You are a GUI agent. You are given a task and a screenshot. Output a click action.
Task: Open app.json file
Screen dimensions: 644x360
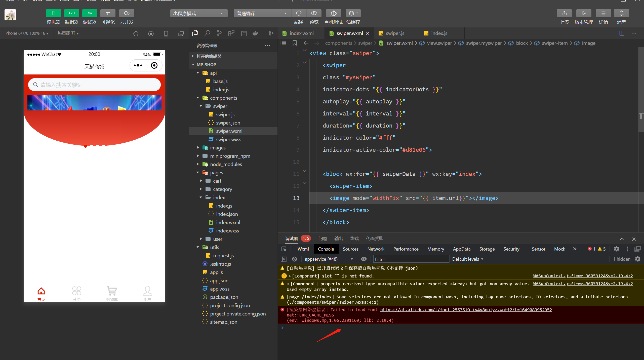219,281
